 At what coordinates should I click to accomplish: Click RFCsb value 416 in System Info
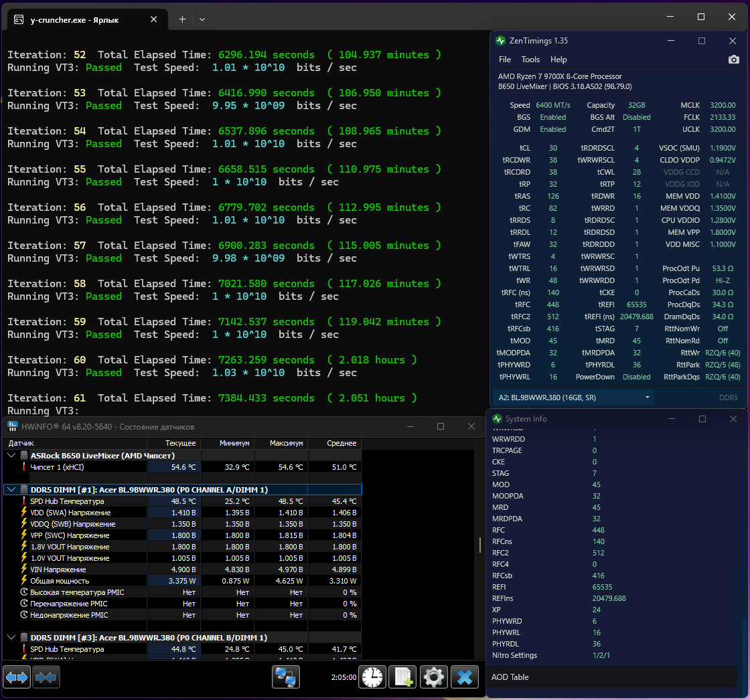[599, 576]
